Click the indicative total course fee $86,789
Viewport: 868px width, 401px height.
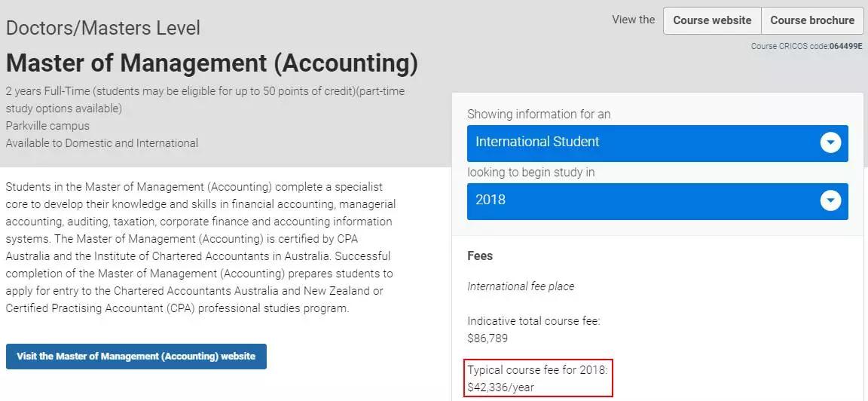(x=487, y=338)
